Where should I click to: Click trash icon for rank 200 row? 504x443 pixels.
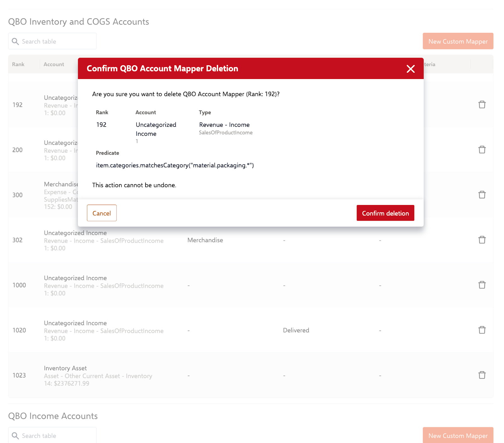point(482,150)
